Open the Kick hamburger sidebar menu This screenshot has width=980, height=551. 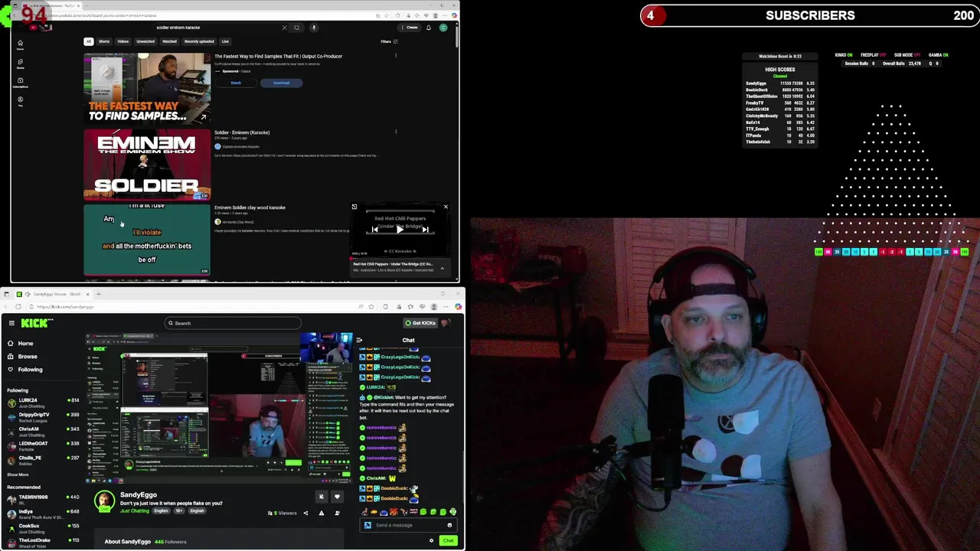(x=11, y=323)
